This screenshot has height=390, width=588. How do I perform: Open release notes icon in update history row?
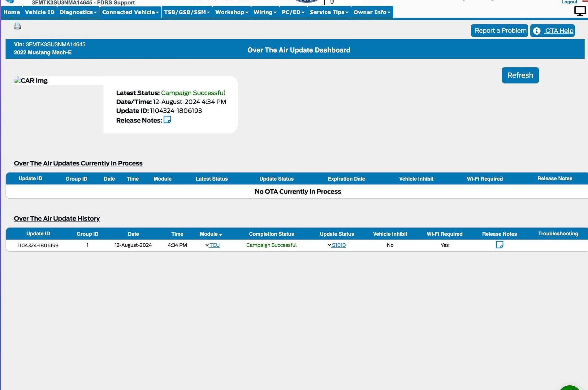coord(499,245)
